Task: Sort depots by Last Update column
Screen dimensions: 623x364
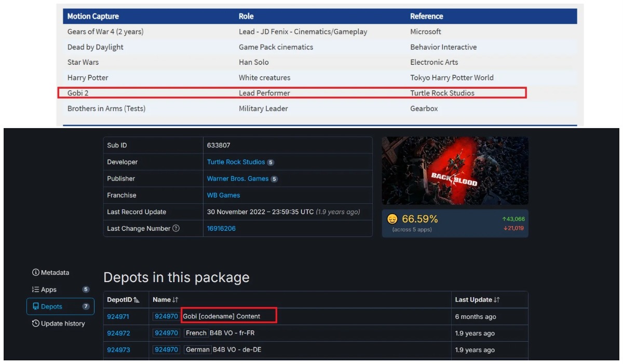Action: 477,300
